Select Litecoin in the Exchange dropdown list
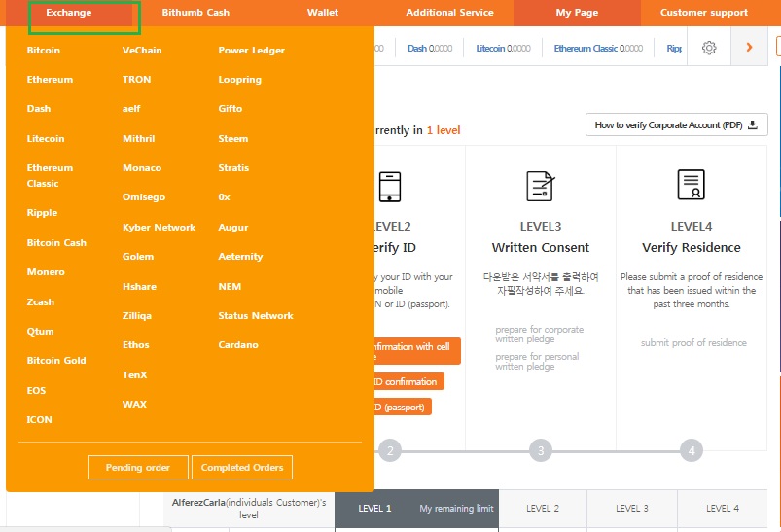 (x=46, y=138)
